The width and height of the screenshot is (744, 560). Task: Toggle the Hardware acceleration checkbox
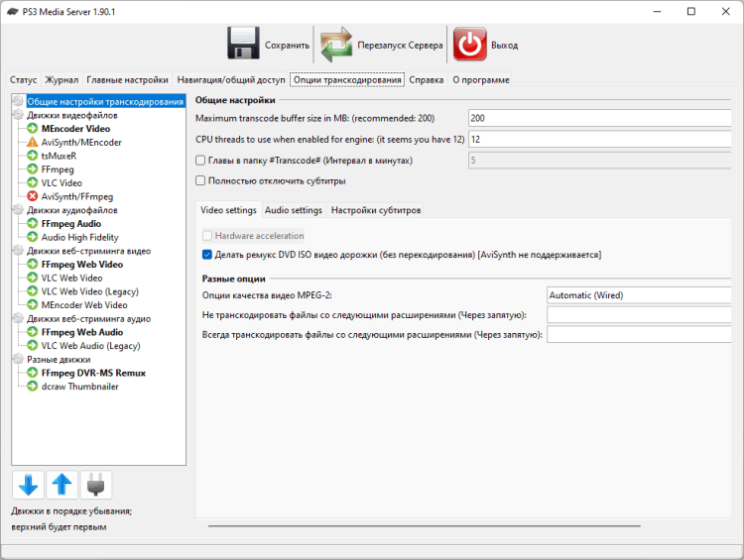(x=207, y=236)
